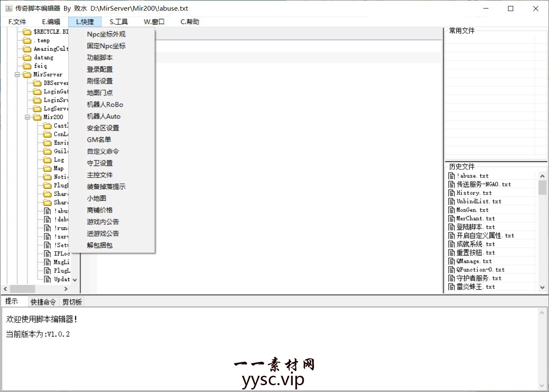Select the LogServer folder icon

coord(38,109)
